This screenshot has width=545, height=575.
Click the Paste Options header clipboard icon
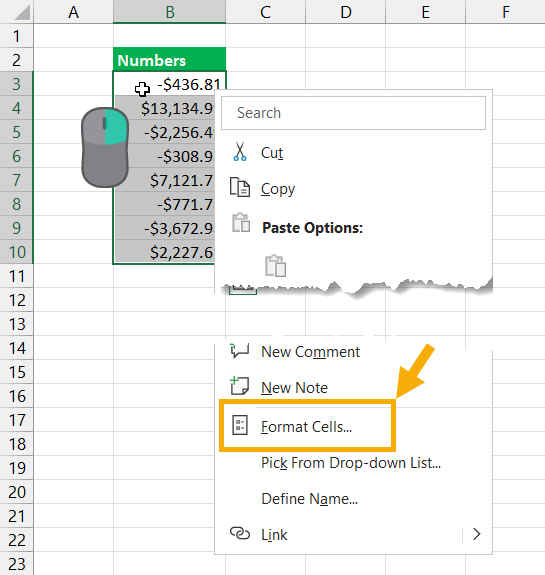coord(241,222)
